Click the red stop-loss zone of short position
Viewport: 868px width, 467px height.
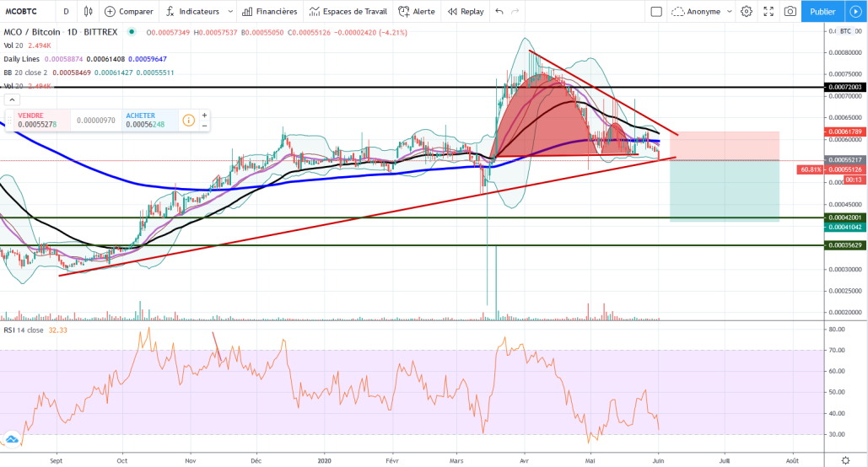pos(724,146)
